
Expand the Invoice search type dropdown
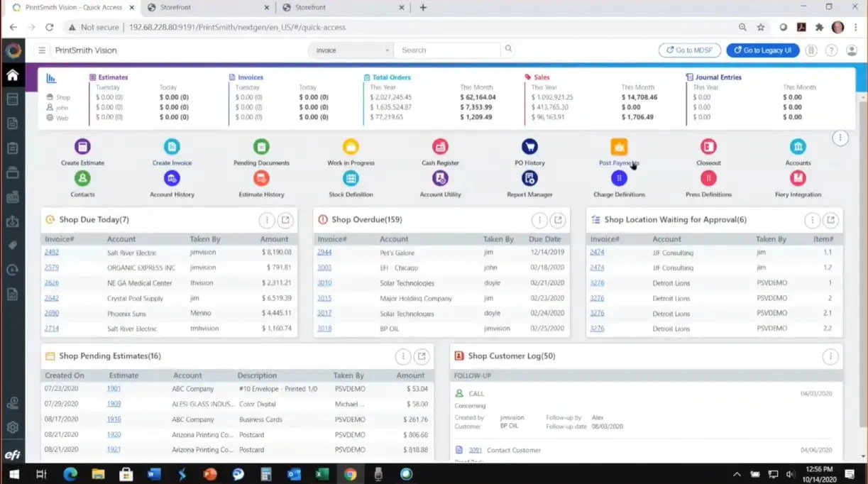[351, 50]
